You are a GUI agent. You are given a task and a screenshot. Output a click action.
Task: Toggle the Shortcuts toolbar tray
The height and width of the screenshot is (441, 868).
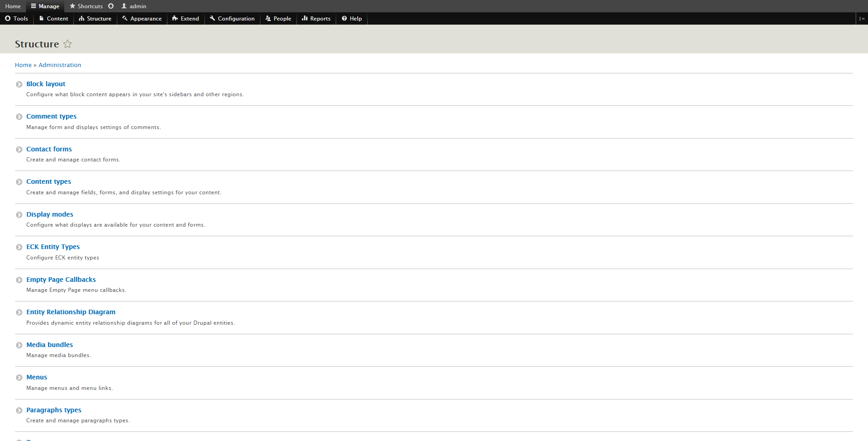(x=86, y=6)
